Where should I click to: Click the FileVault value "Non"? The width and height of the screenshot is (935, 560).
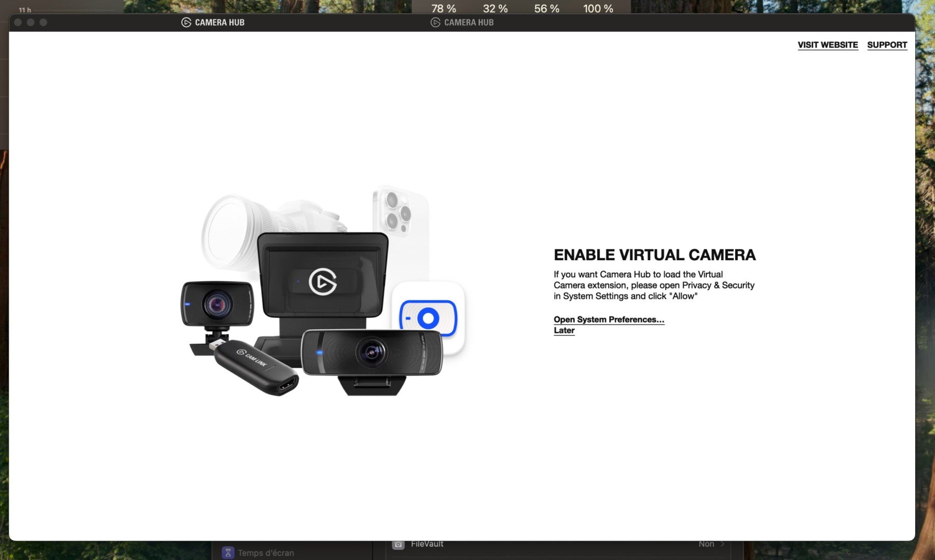[706, 544]
